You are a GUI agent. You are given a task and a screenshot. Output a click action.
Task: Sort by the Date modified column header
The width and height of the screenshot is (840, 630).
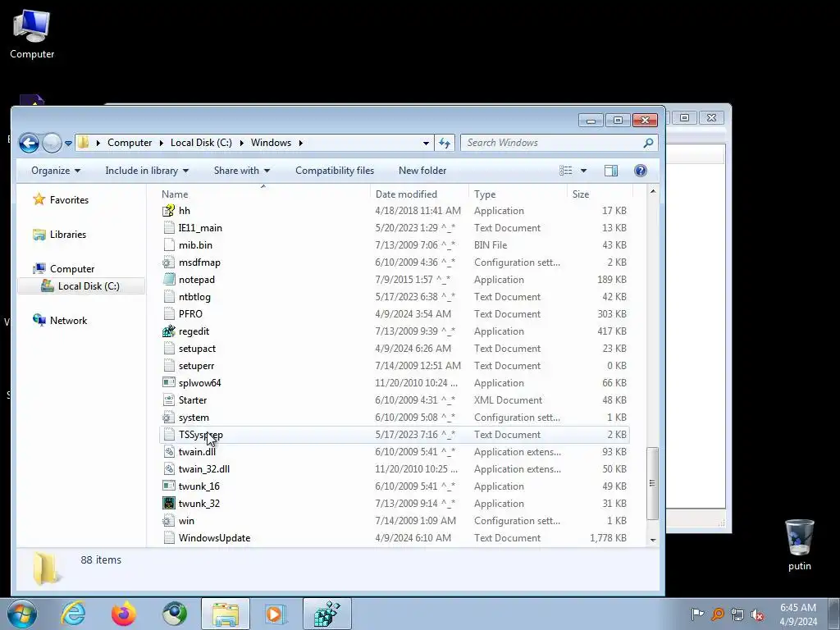pyautogui.click(x=419, y=194)
